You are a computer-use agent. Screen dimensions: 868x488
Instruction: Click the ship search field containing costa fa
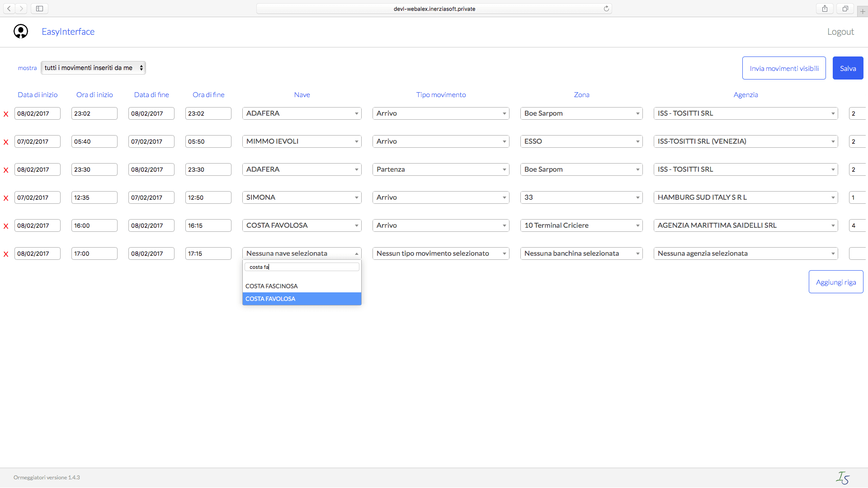(x=302, y=267)
